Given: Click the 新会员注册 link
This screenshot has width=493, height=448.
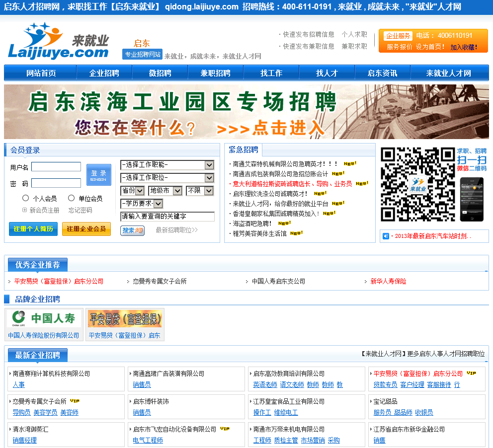Looking at the screenshot, I should pyautogui.click(x=44, y=210).
